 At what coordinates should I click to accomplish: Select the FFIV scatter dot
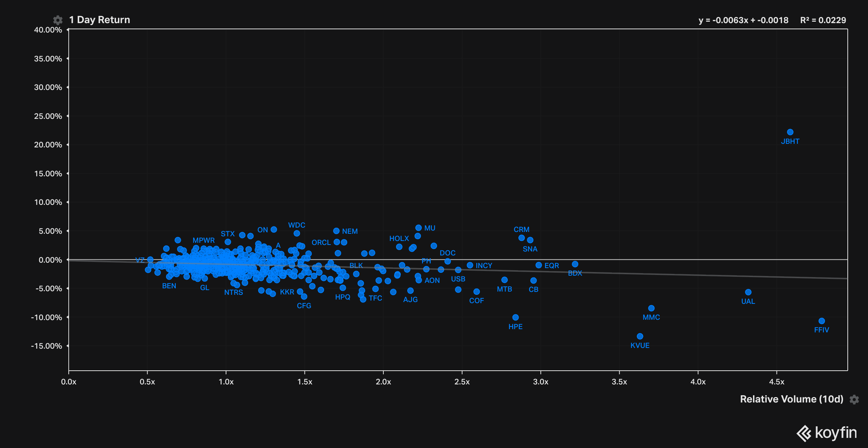[x=821, y=321]
